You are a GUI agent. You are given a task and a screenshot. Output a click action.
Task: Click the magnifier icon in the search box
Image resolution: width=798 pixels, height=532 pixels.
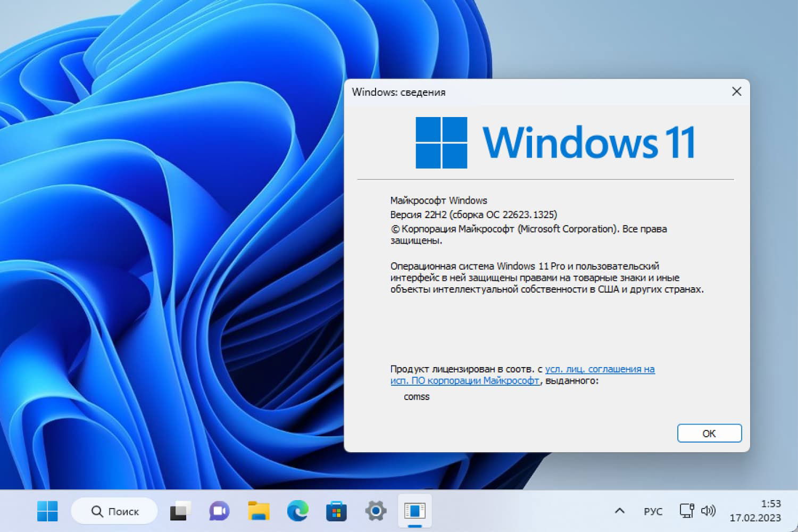tap(97, 511)
